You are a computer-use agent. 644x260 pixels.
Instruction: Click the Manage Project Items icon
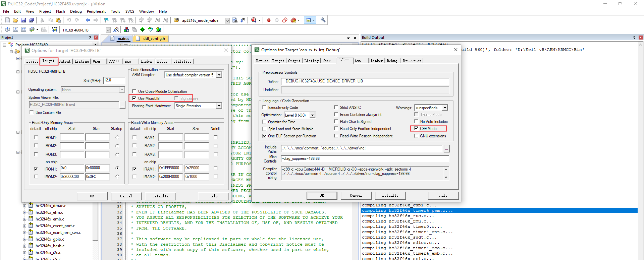click(126, 29)
